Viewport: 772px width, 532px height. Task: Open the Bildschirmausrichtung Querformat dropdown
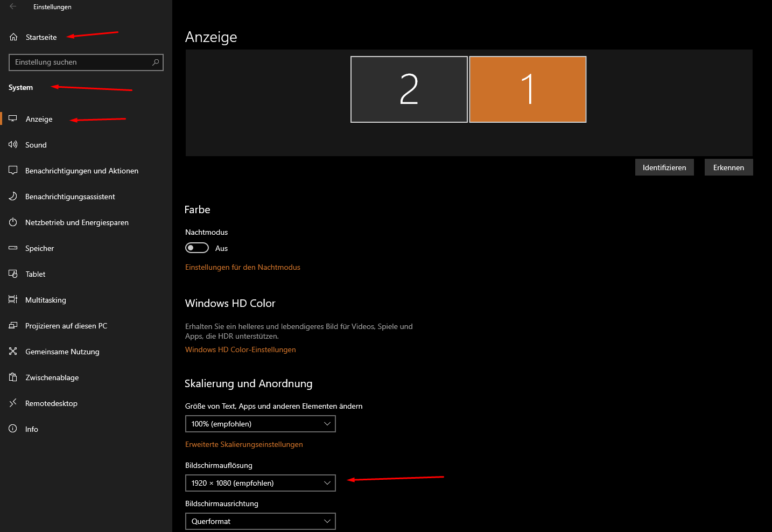[x=260, y=521]
